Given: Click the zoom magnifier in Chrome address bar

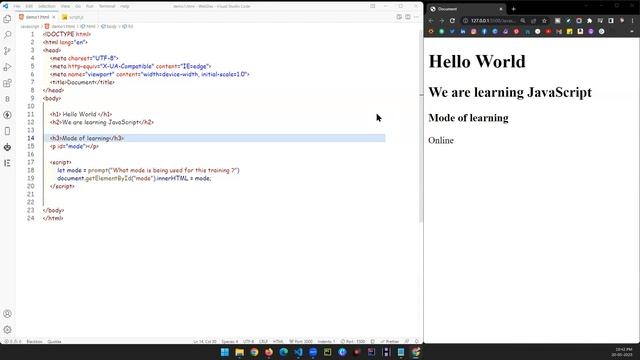Looking at the screenshot, I should (523, 20).
